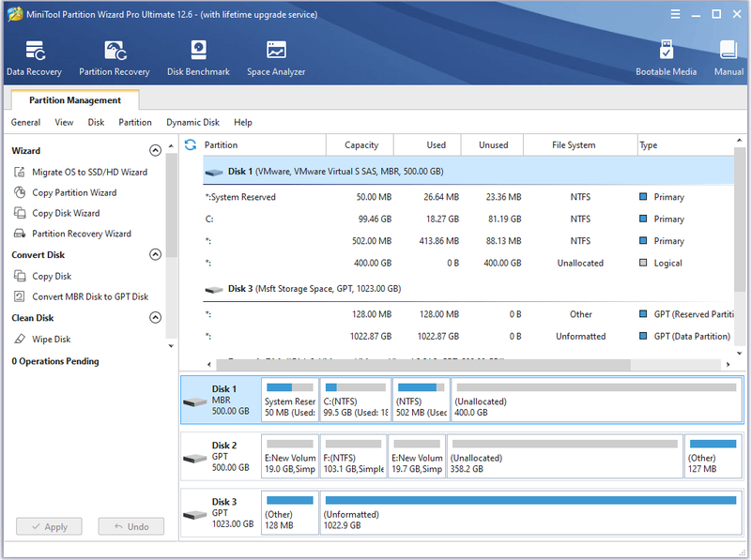Select the C:(NTFS) block in the Disk 1 map
The image size is (751, 560).
pyautogui.click(x=356, y=400)
